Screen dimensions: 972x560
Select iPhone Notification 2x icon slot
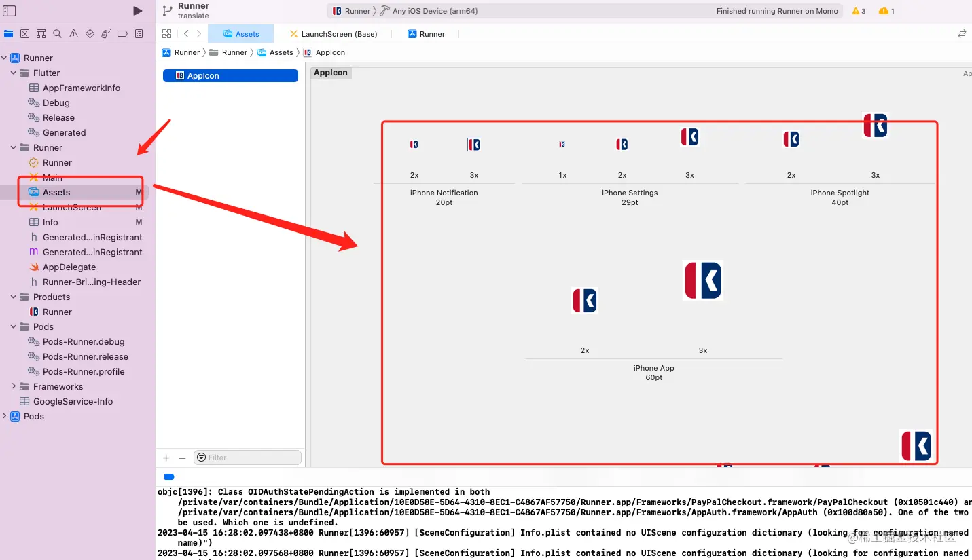(x=414, y=145)
